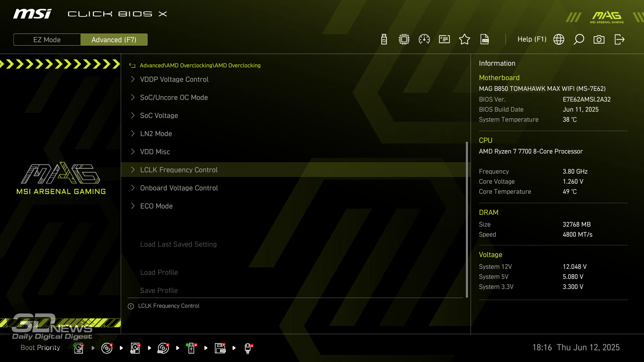Click Load Last Saved Setting
This screenshot has width=644, height=362.
click(x=178, y=244)
